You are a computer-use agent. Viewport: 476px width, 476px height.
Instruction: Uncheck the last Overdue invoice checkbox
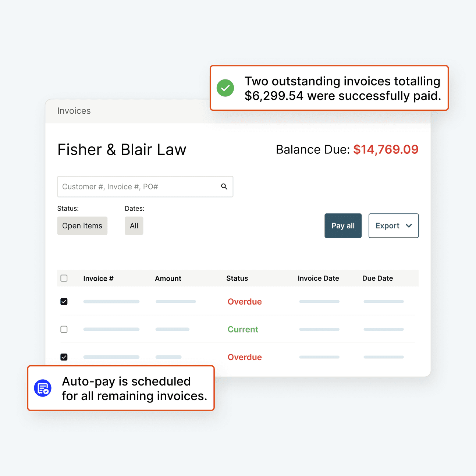coord(64,357)
